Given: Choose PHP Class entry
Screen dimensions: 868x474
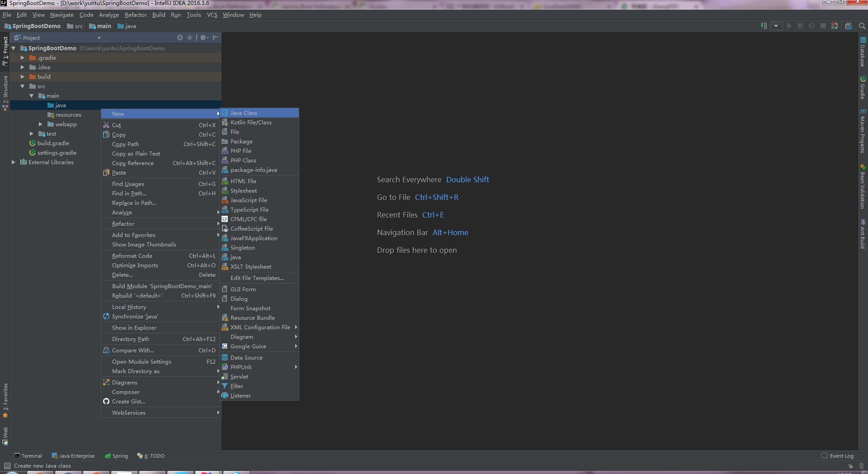Looking at the screenshot, I should 259,160.
